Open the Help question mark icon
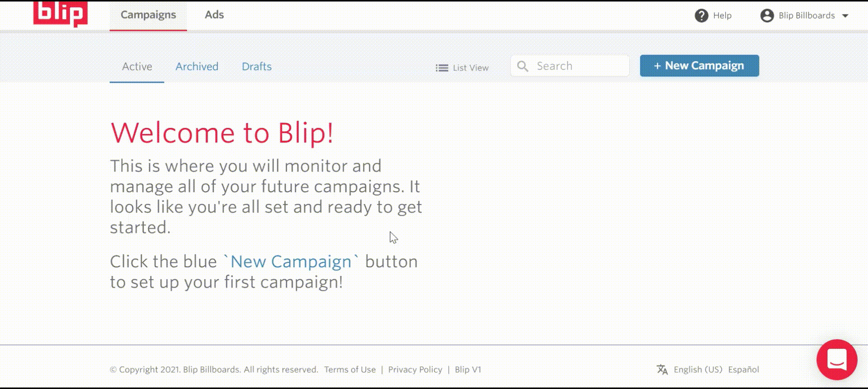Viewport: 868px width, 389px height. click(x=701, y=15)
